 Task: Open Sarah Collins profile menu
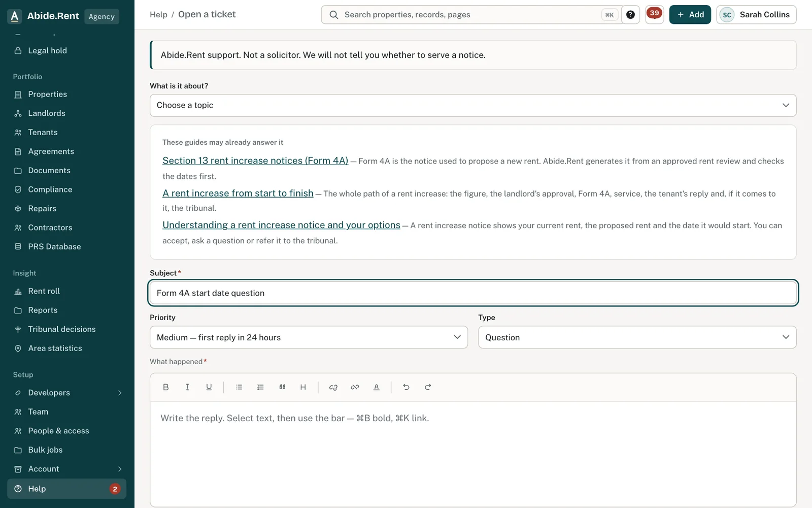pos(756,15)
